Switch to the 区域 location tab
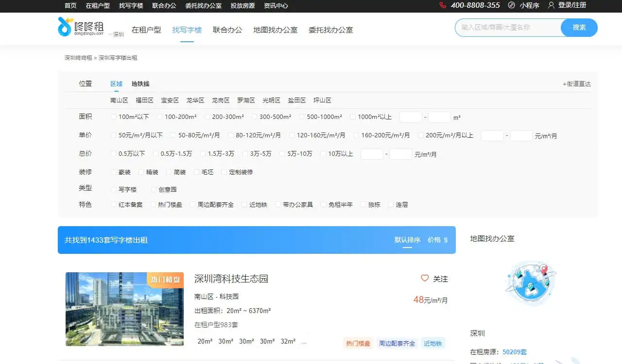The width and height of the screenshot is (622, 364). [116, 84]
